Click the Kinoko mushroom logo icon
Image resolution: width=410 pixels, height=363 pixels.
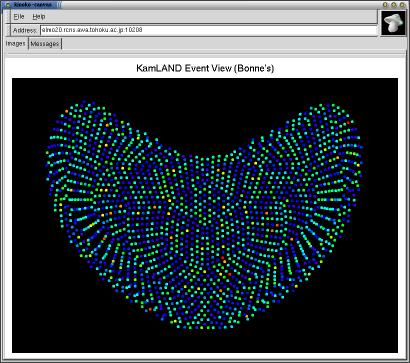click(x=393, y=22)
